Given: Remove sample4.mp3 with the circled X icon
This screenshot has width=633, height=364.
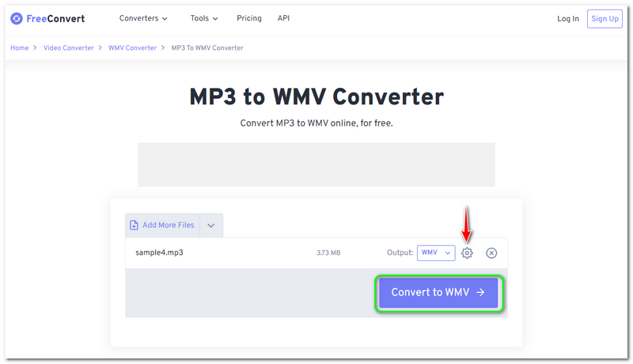Looking at the screenshot, I should (x=491, y=253).
